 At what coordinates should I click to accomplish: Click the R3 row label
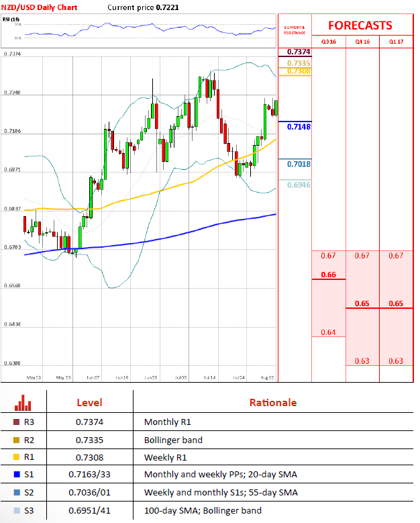click(29, 422)
